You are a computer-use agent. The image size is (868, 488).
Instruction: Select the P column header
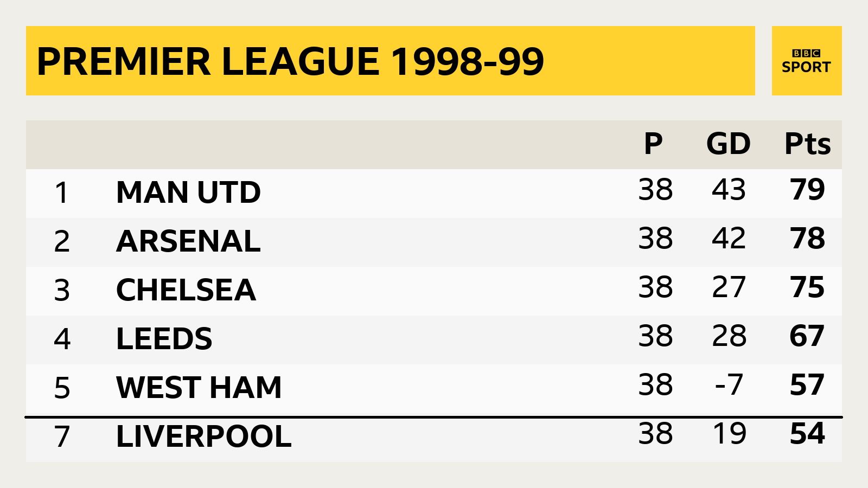653,144
